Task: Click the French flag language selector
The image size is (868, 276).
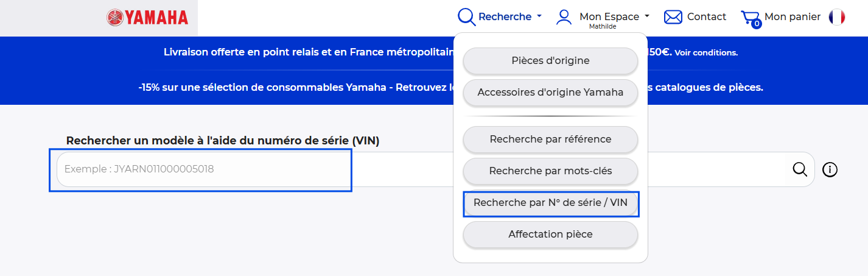Action: coord(837,17)
